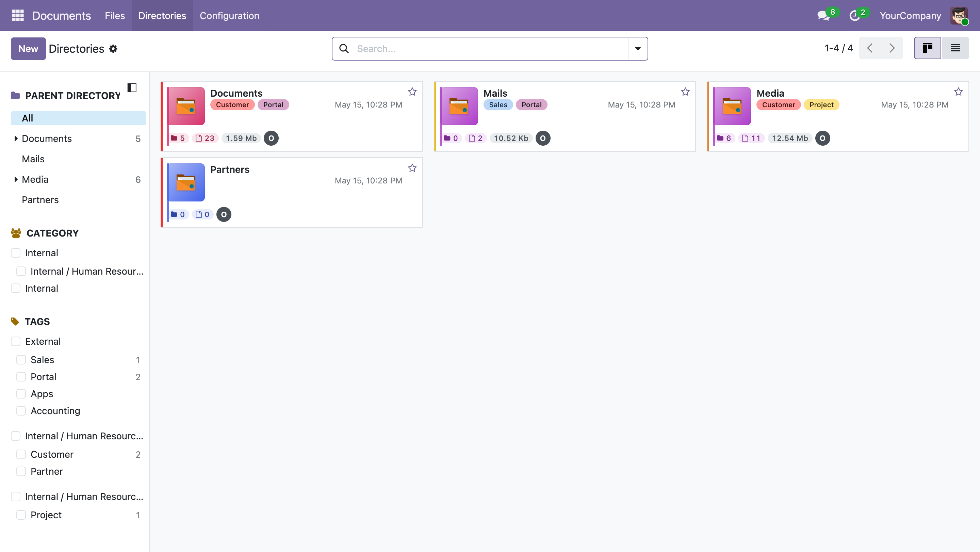Collapse the sidebar search panel

(x=132, y=87)
